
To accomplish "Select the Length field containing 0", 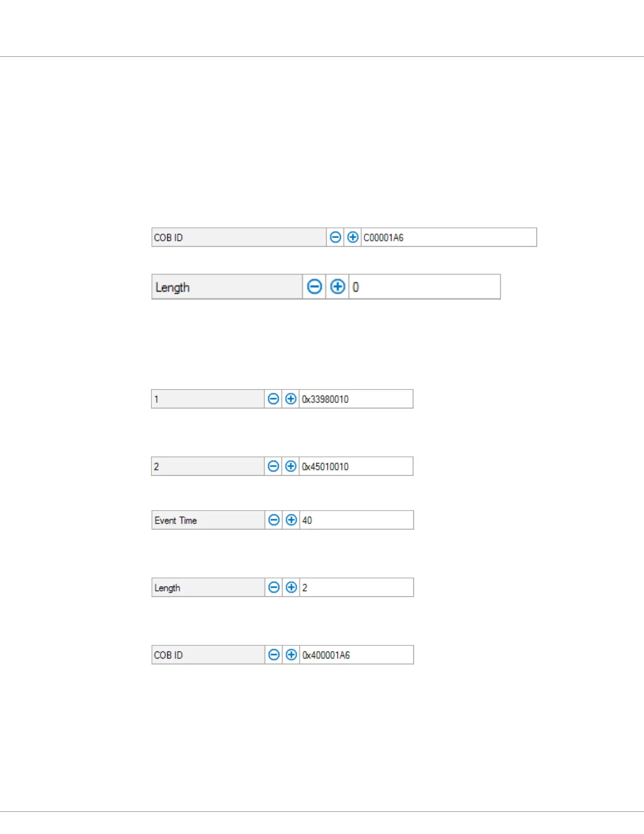I will [425, 287].
